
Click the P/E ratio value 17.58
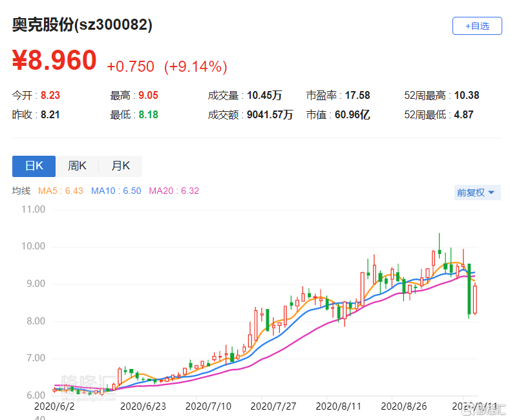click(357, 95)
